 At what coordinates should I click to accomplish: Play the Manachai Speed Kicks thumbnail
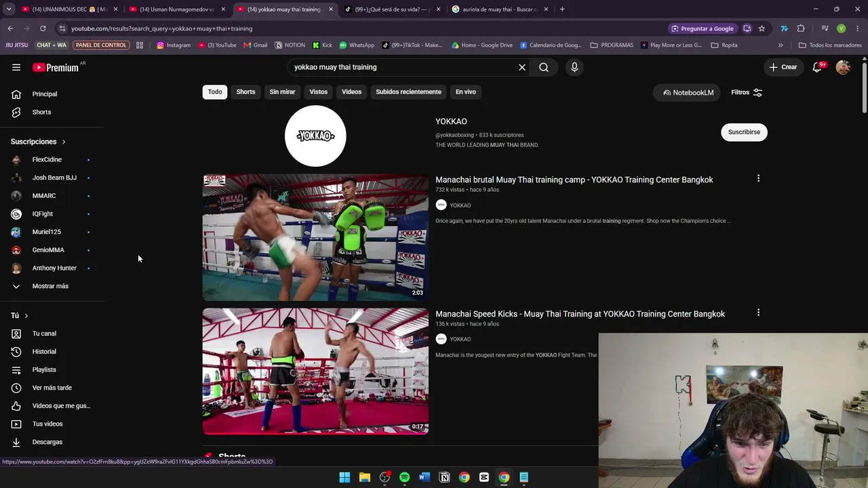315,371
